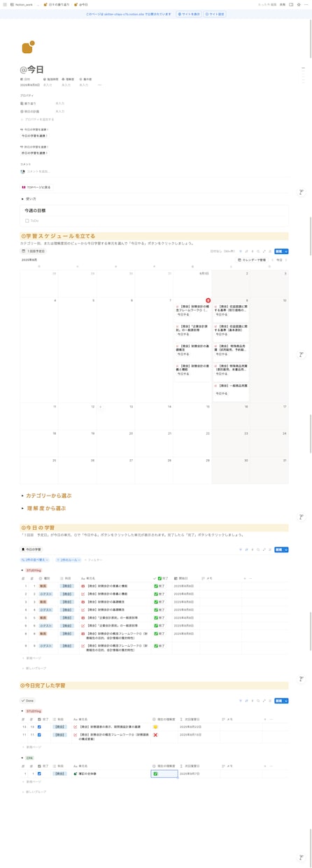Viewport: 312px width, 868px height.
Task: Click filter icon in 今日の学習 view toolbar
Action: tap(241, 549)
